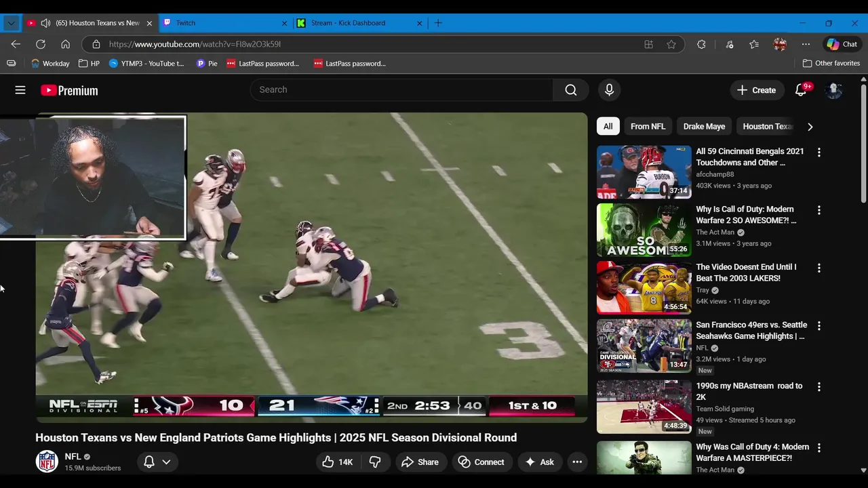Viewport: 868px width, 488px height.
Task: Refresh the current page
Action: (41, 44)
